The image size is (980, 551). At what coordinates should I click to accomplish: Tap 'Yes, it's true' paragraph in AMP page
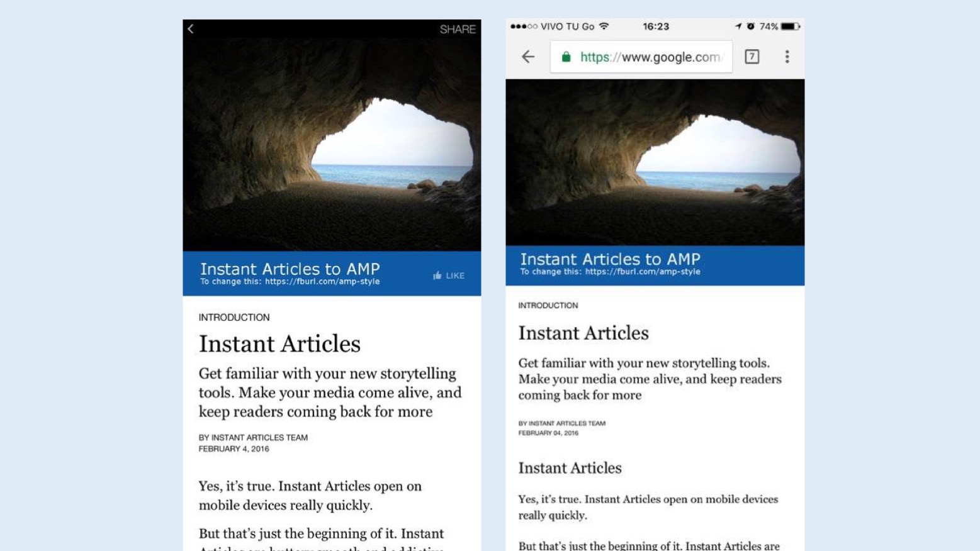coord(648,507)
